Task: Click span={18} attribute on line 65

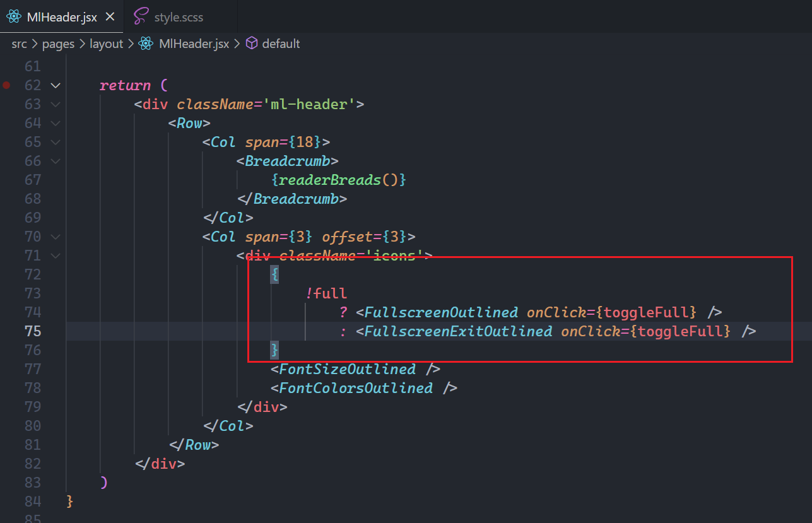Action: 283,142
